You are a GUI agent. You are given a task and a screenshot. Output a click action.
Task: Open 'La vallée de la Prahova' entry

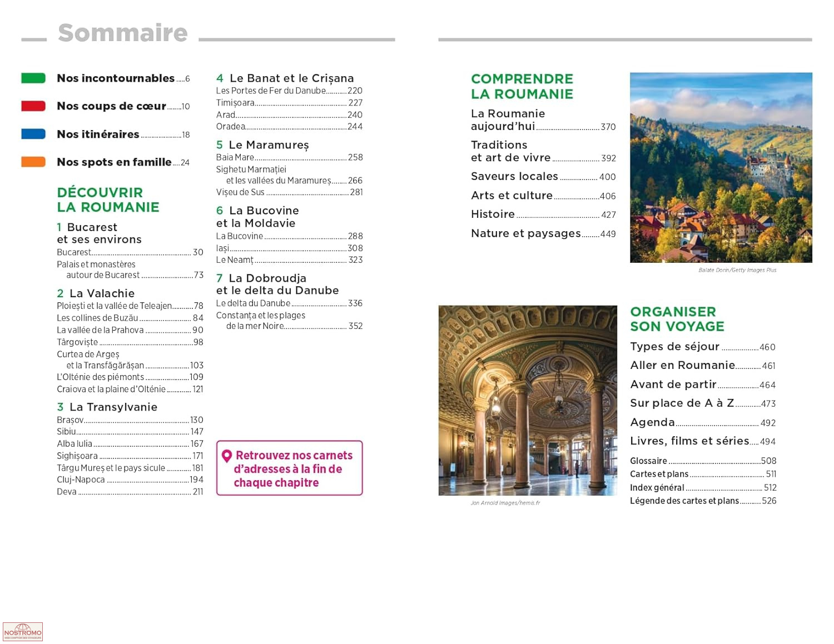point(130,330)
